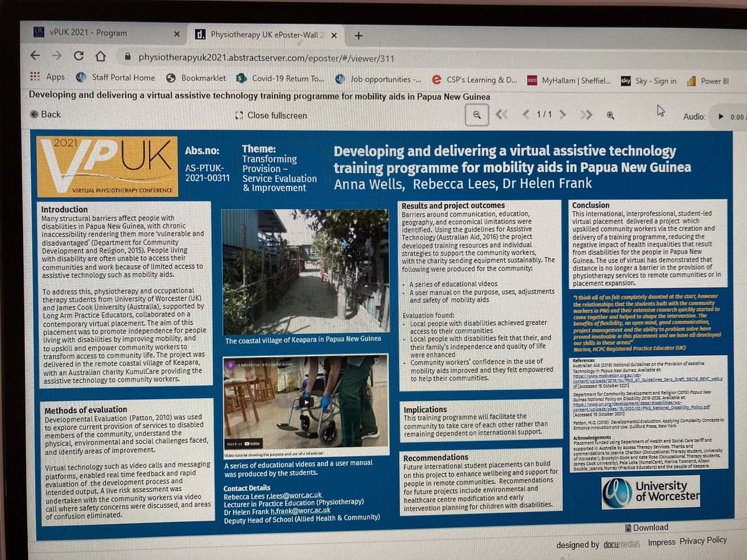Viewport: 747px width, 560px height.
Task: Go to the previous poster page
Action: (x=526, y=114)
